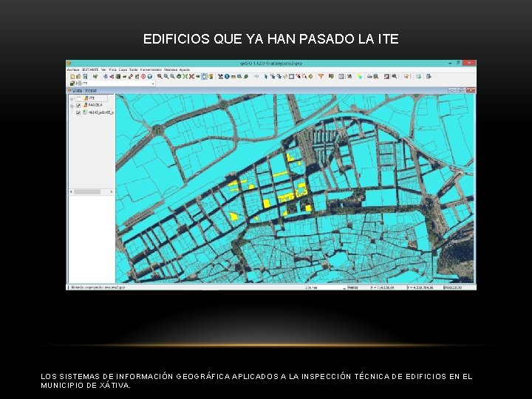
Task: Open the orange filter funnel tool
Action: (x=320, y=77)
